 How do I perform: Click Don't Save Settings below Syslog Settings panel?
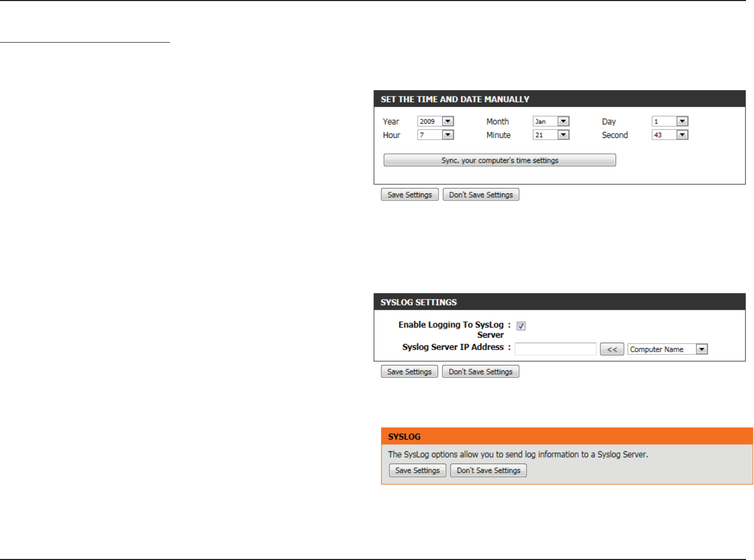click(481, 371)
